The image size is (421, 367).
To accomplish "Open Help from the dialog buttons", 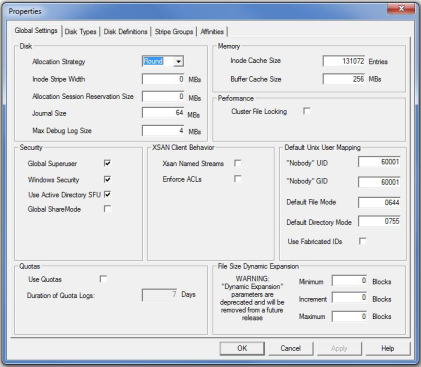I will pyautogui.click(x=388, y=348).
